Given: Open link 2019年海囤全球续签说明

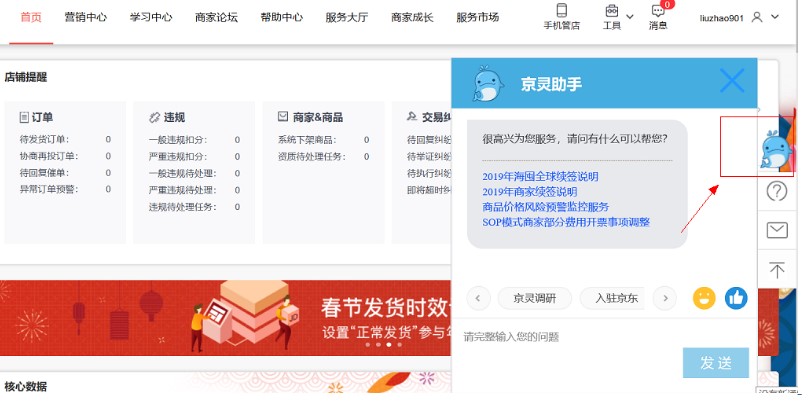Looking at the screenshot, I should tap(540, 176).
